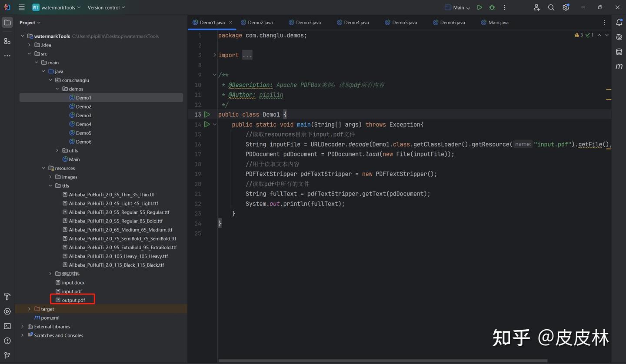Open the Structure tool window
The width and height of the screenshot is (626, 364).
pos(7,41)
